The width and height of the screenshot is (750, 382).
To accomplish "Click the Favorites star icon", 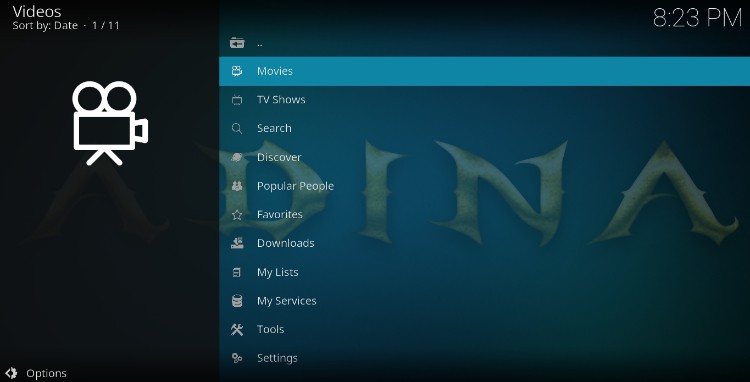I will tap(237, 215).
